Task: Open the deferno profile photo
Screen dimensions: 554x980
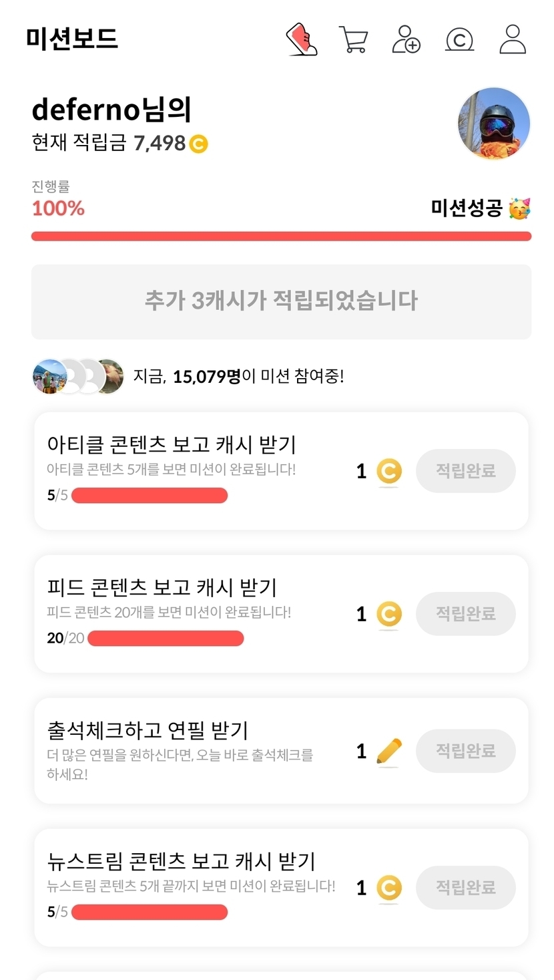Action: [494, 124]
